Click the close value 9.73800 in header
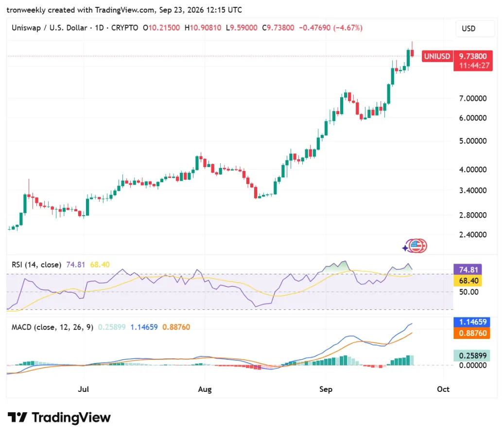 pyautogui.click(x=280, y=28)
